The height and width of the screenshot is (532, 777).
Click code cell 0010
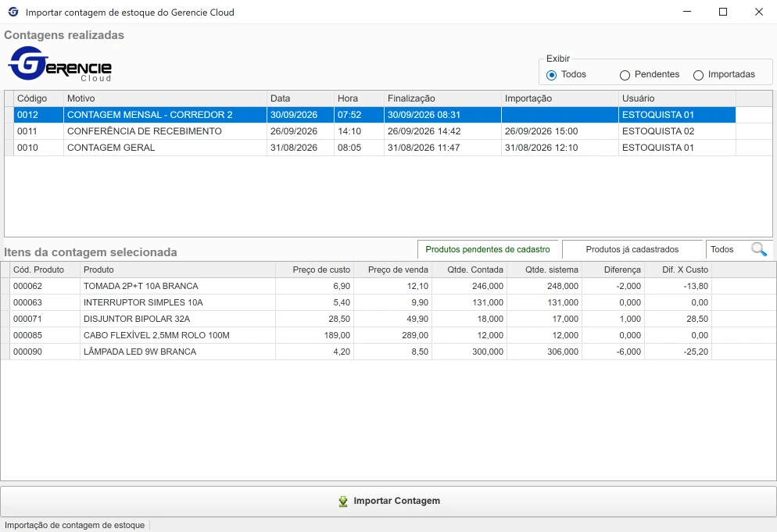coord(38,147)
